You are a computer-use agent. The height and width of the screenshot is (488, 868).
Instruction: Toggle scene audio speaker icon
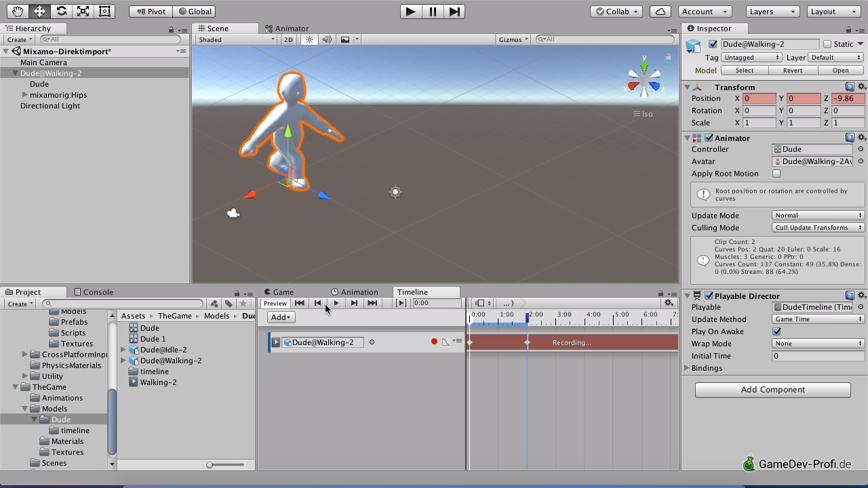327,39
